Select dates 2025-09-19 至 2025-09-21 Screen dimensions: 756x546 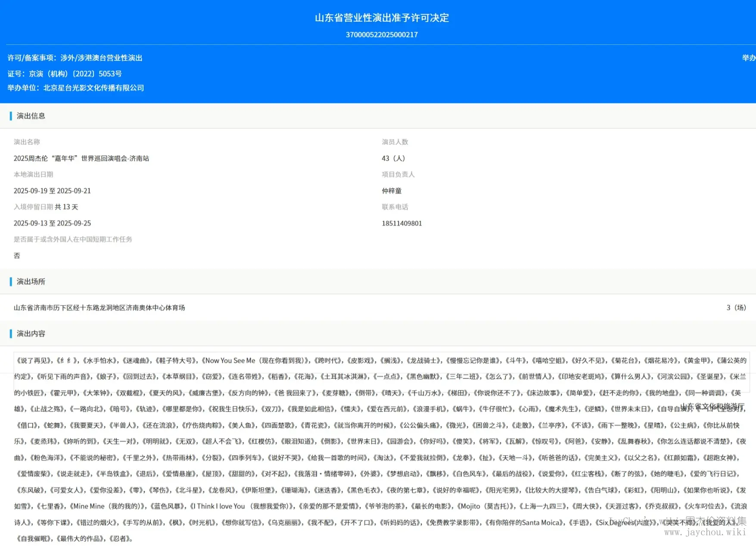[52, 190]
